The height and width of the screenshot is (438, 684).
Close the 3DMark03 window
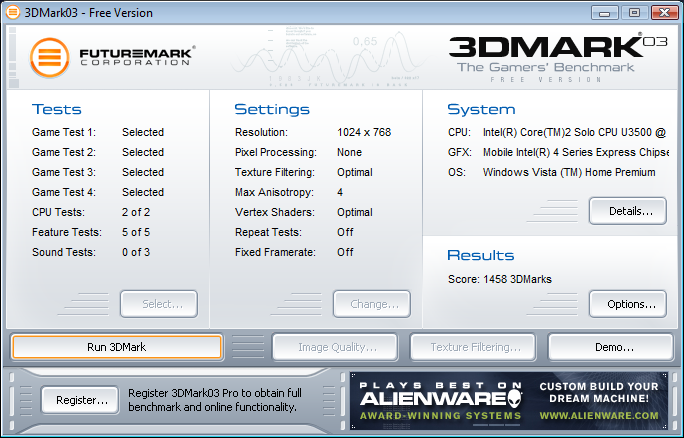tap(664, 13)
